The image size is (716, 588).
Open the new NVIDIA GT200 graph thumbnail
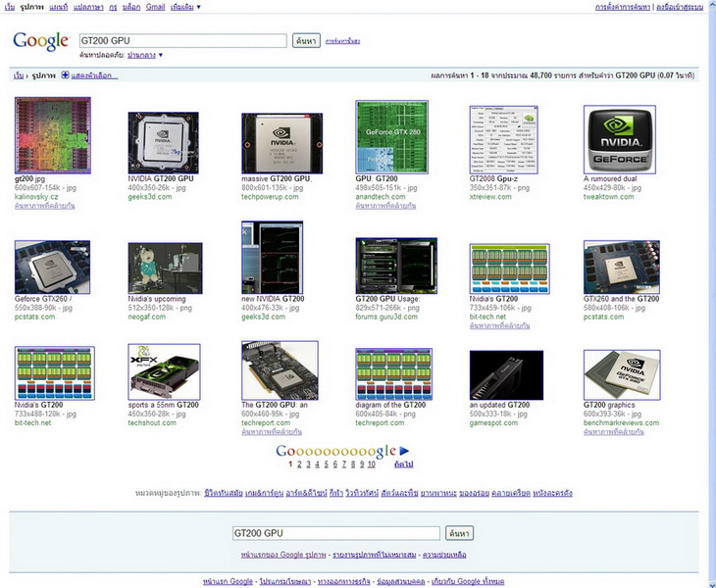coord(272,258)
